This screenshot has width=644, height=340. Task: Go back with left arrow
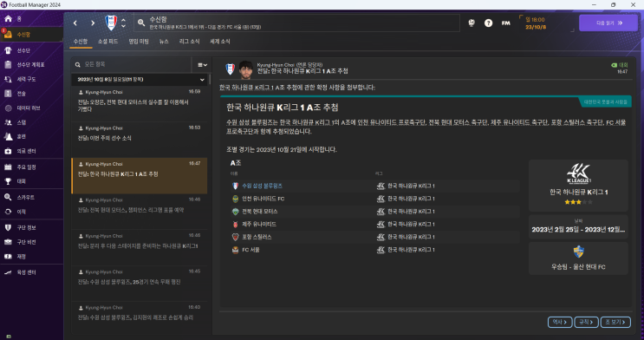click(x=75, y=23)
